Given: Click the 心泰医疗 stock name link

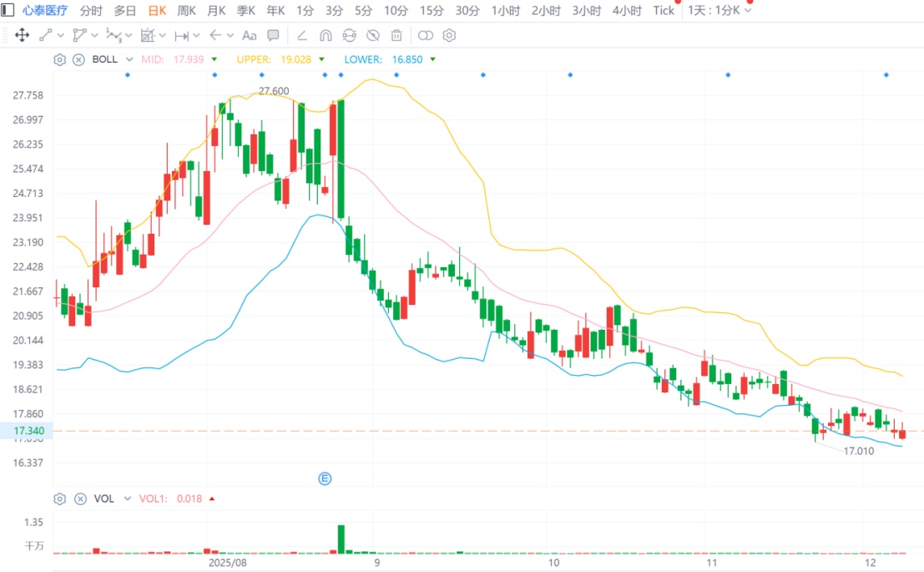Looking at the screenshot, I should point(45,10).
